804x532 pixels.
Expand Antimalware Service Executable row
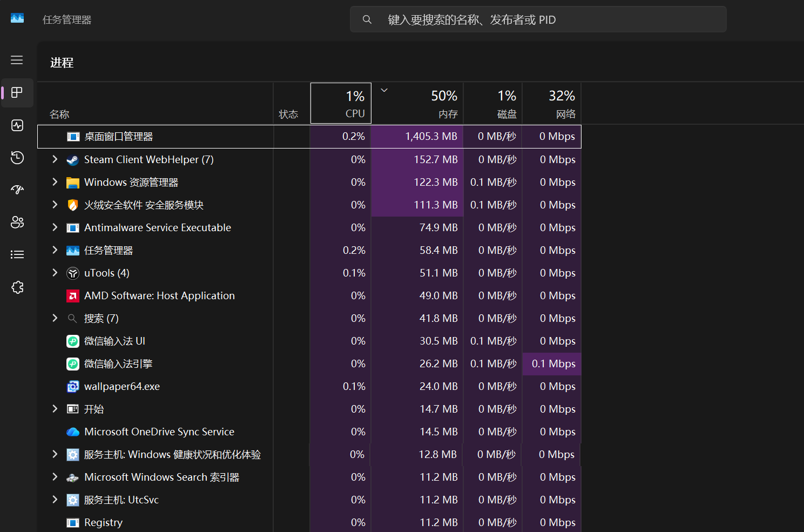(55, 227)
